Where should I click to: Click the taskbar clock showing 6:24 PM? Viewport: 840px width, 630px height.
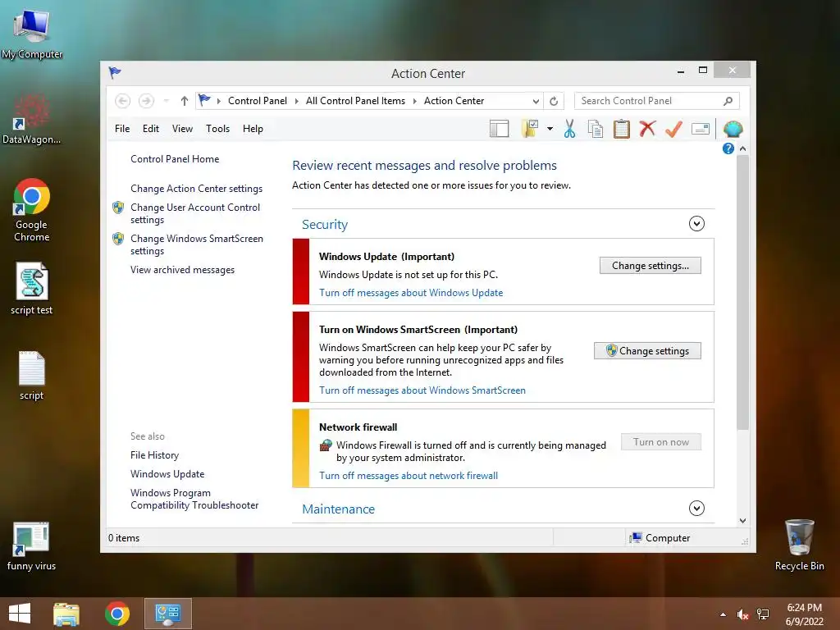coord(804,614)
